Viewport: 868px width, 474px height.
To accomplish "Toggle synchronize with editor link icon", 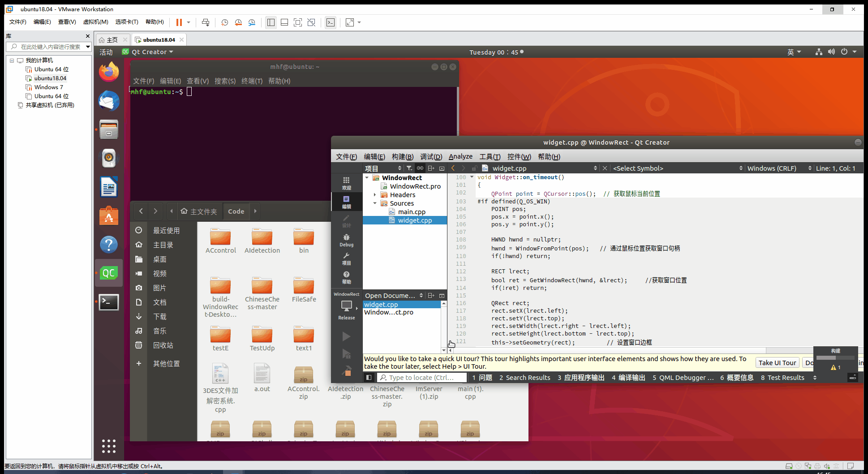I will (x=420, y=168).
